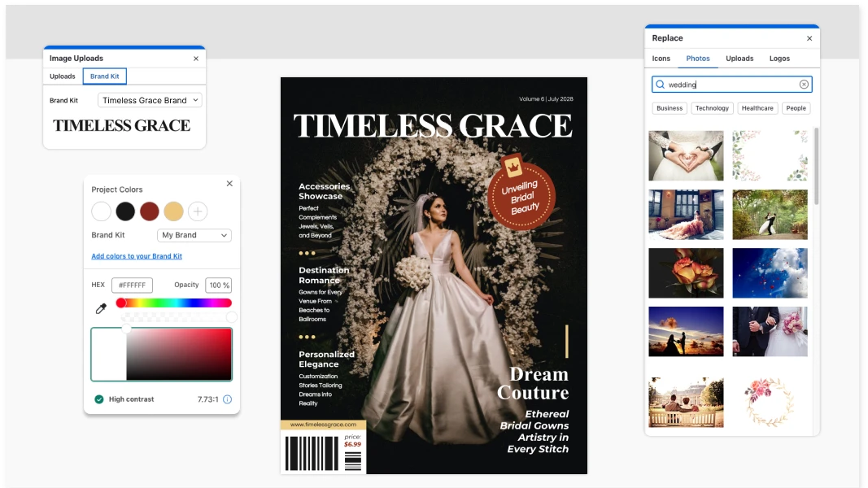
Task: Select the blue sky clouds photo
Action: pos(770,273)
